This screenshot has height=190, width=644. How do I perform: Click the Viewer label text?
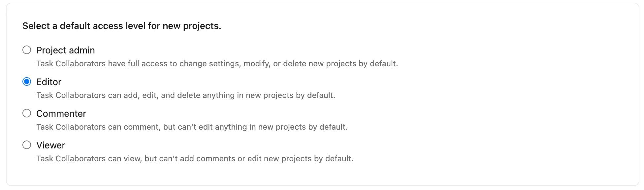(51, 145)
